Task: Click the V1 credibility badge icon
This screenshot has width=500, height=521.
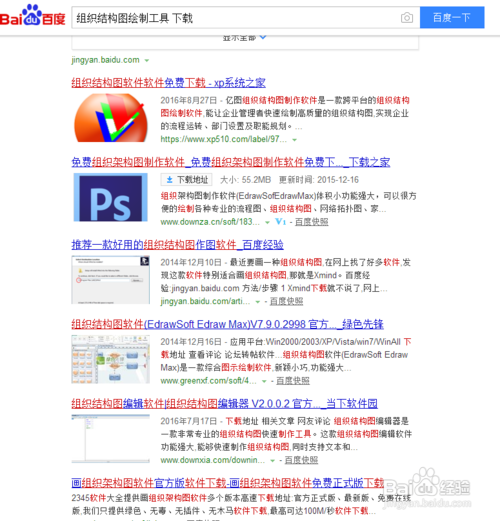Action: tap(280, 222)
